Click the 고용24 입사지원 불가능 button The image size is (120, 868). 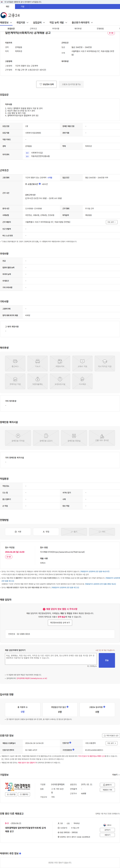(71, 84)
